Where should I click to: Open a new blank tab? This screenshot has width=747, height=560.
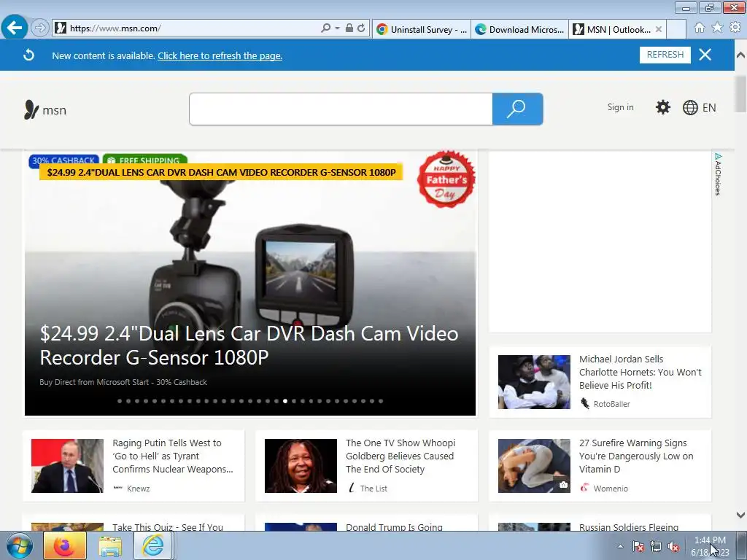tap(676, 29)
